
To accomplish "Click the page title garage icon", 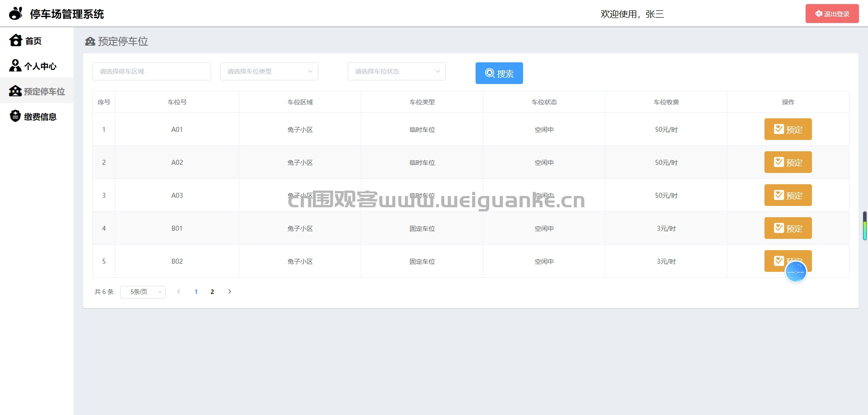I will (90, 42).
